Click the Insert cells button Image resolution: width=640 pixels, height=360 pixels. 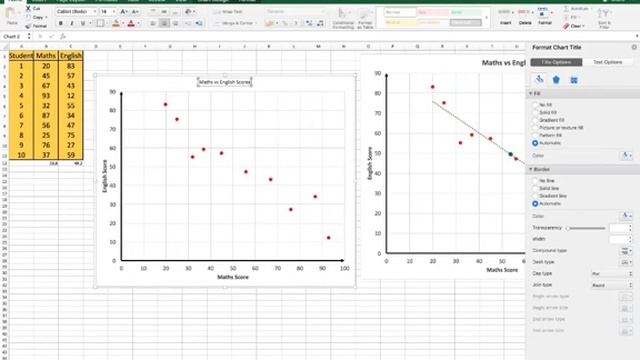coord(505,17)
